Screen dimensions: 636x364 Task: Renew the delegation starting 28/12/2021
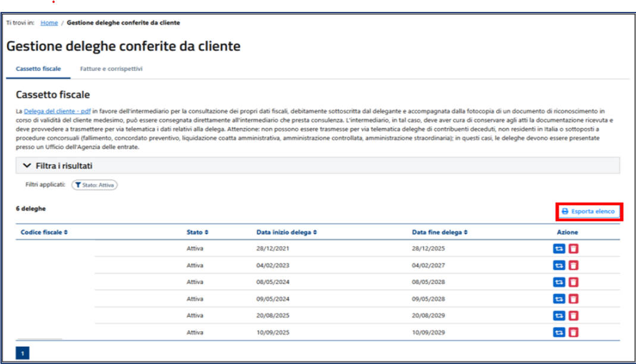559,249
